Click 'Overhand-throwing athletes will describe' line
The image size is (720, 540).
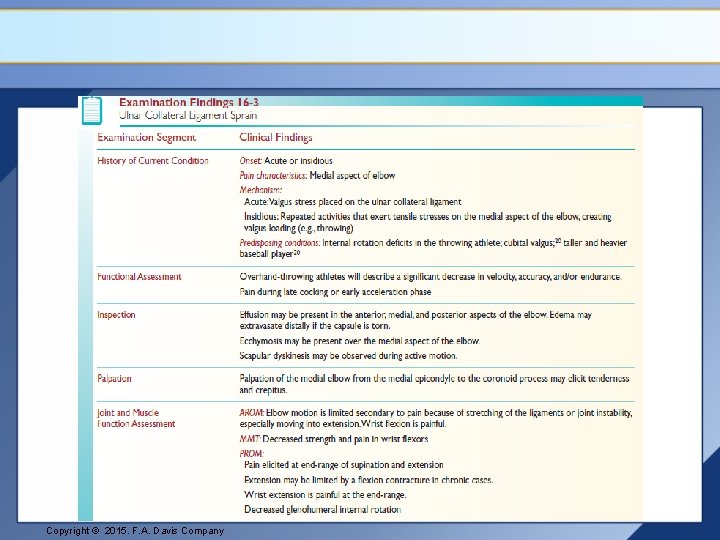tap(430, 276)
